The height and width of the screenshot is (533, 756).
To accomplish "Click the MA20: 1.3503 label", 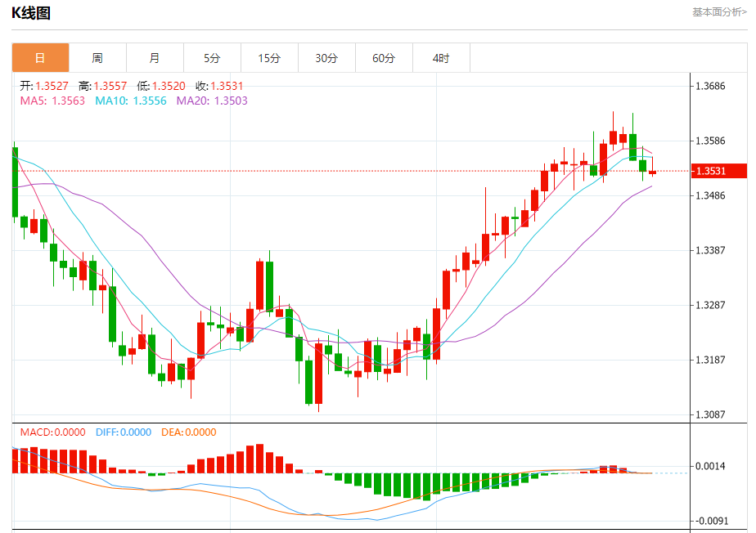I will coord(212,101).
